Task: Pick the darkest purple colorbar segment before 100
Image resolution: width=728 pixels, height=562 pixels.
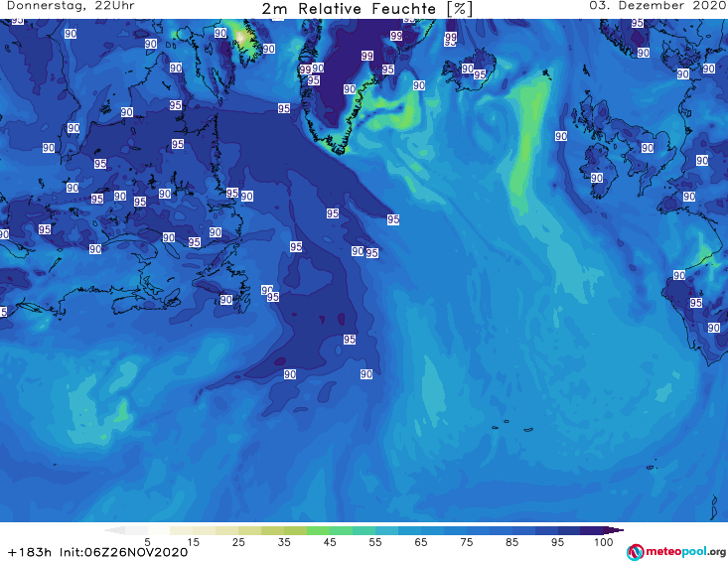Action: [x=592, y=530]
